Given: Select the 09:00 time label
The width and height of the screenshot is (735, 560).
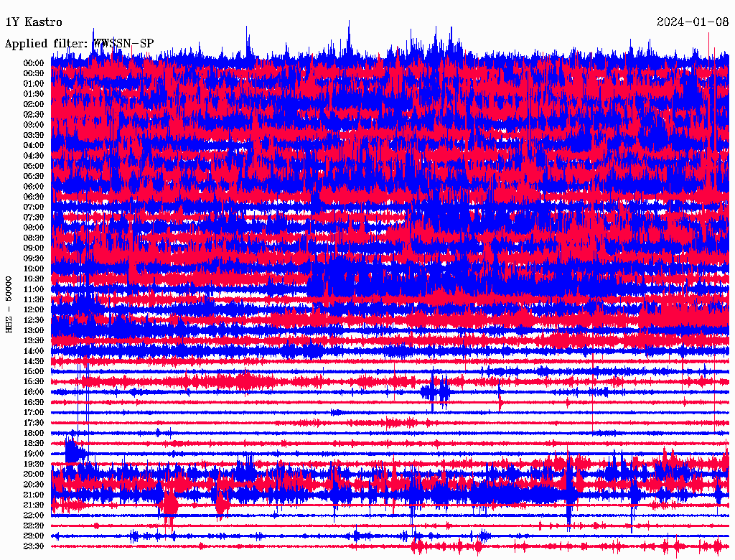Looking at the screenshot, I should point(34,248).
